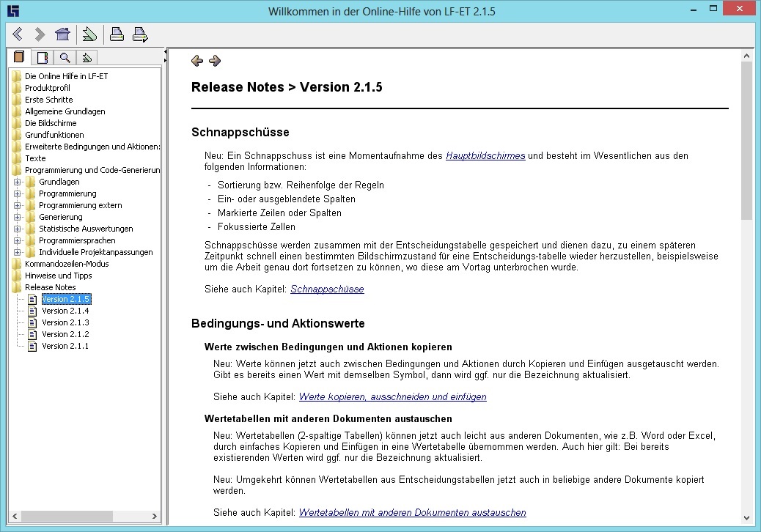Open the Schnappschüsse chapter link
Viewport: 761px width, 532px height.
[327, 289]
